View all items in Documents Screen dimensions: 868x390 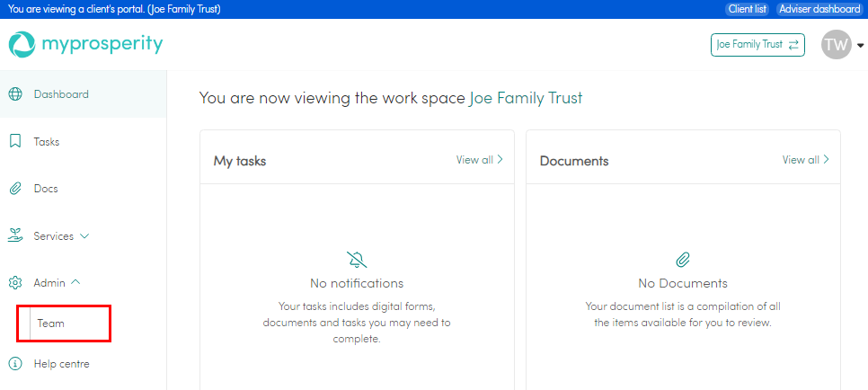pos(805,160)
